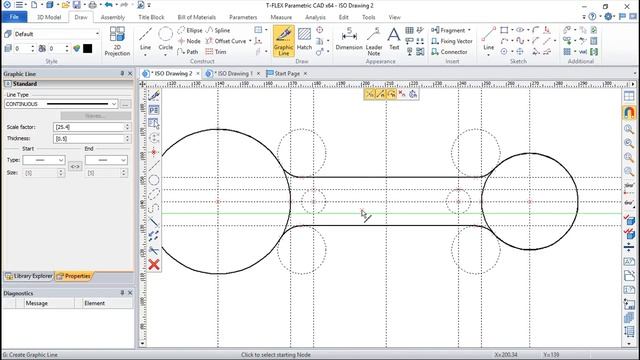Open the Help icon
Screen dimensions: 640x360
click(x=592, y=17)
